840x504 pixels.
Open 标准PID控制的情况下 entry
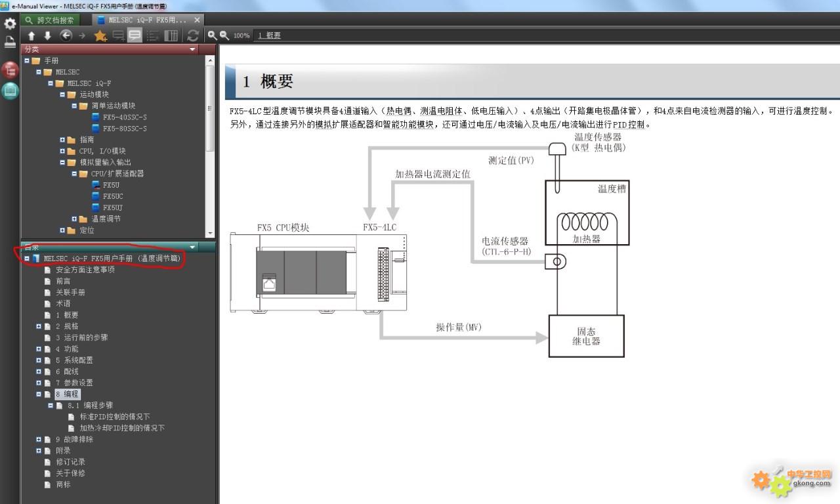[x=115, y=417]
